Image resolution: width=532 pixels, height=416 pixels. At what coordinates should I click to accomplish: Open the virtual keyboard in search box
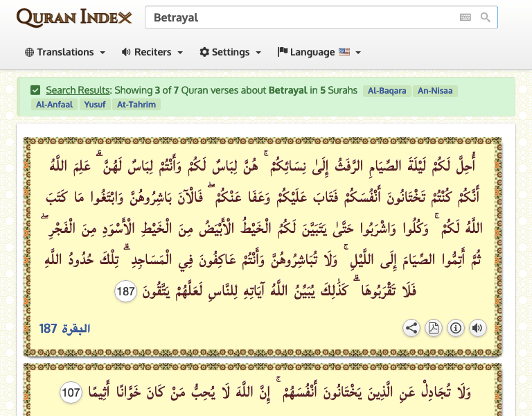pyautogui.click(x=465, y=18)
